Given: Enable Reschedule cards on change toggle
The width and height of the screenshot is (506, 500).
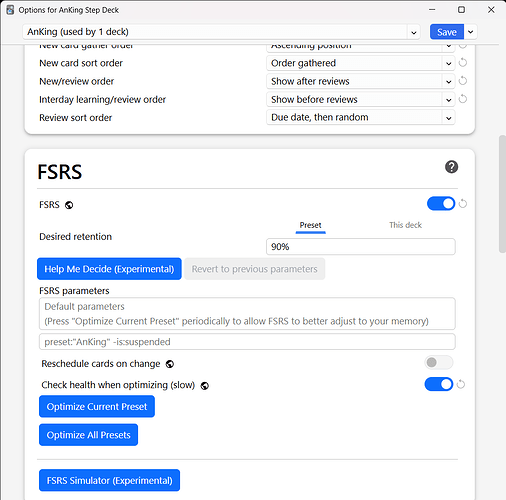Looking at the screenshot, I should coord(439,362).
